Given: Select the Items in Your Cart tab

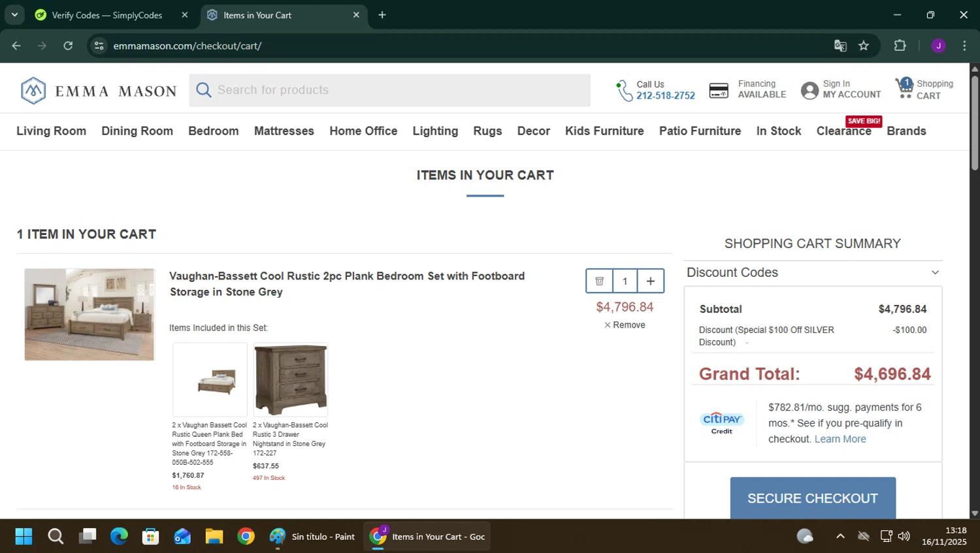Looking at the screenshot, I should (x=284, y=15).
